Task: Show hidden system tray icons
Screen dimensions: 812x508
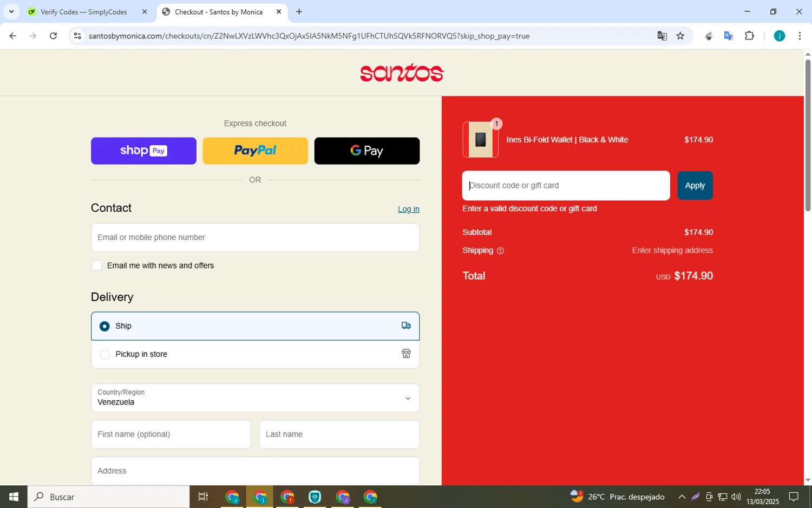Action: [x=682, y=497]
